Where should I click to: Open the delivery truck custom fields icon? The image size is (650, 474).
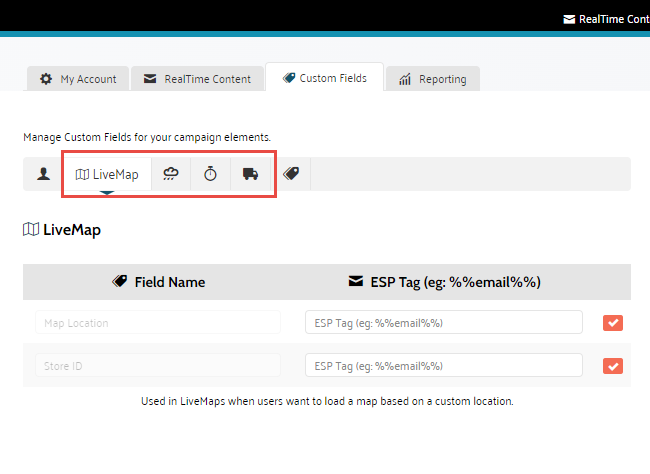(250, 174)
